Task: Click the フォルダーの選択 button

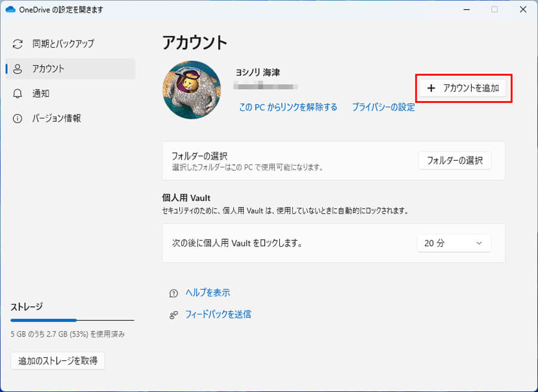Action: click(455, 161)
